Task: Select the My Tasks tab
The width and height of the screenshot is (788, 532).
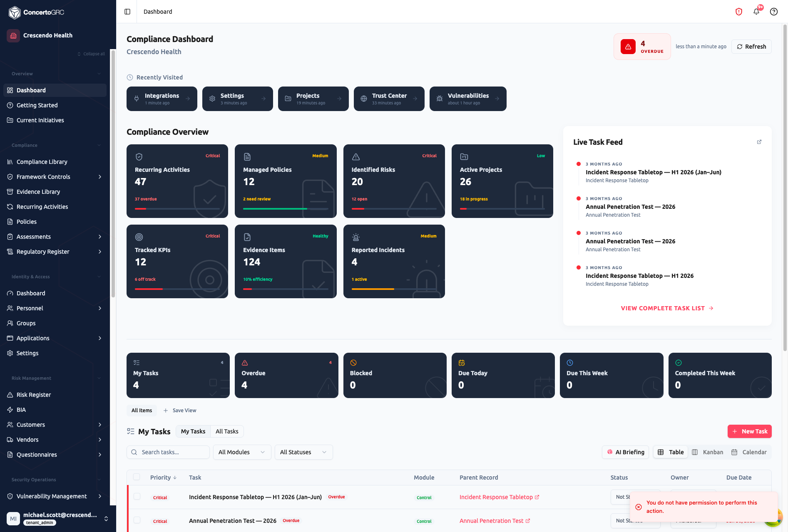Action: point(193,431)
